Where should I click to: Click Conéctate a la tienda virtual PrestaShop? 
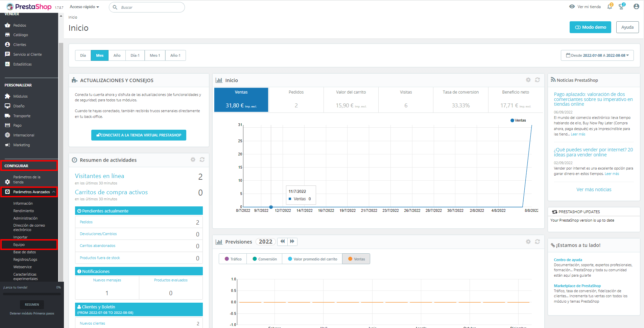click(x=139, y=135)
